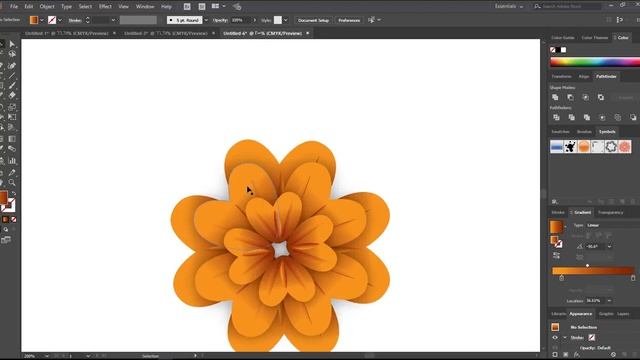Open Symbol Libraries menu icon
The image size is (640, 360).
pos(555,202)
